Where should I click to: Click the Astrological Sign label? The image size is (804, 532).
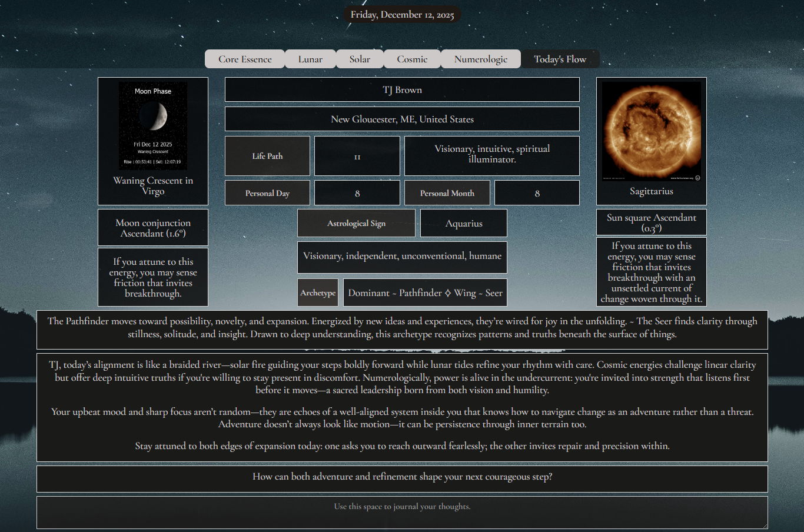pyautogui.click(x=356, y=223)
